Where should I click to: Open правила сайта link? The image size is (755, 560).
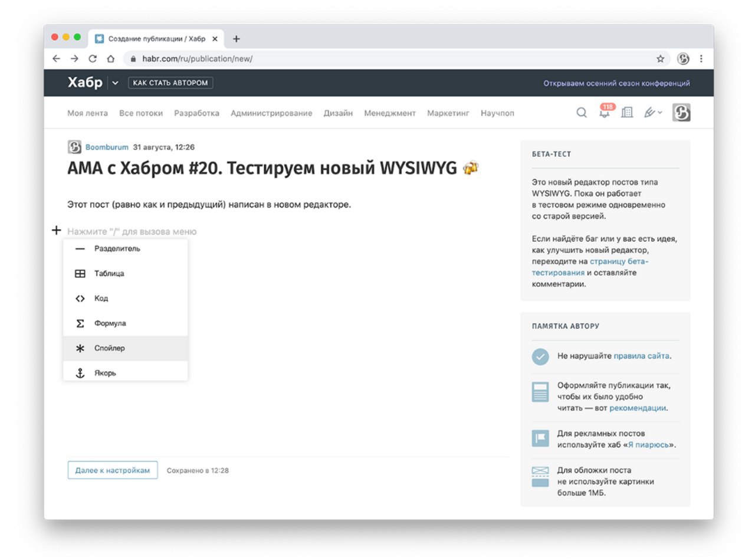tap(641, 356)
